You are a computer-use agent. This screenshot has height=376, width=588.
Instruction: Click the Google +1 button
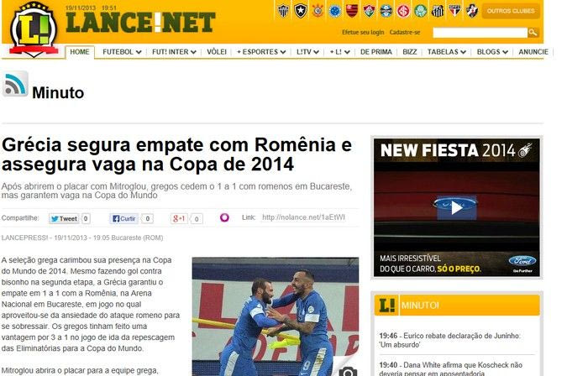(x=179, y=218)
